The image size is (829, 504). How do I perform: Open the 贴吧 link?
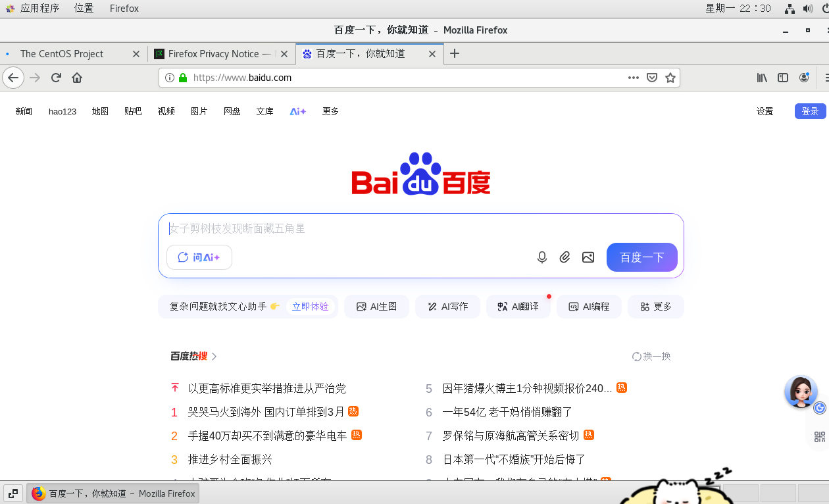[133, 112]
